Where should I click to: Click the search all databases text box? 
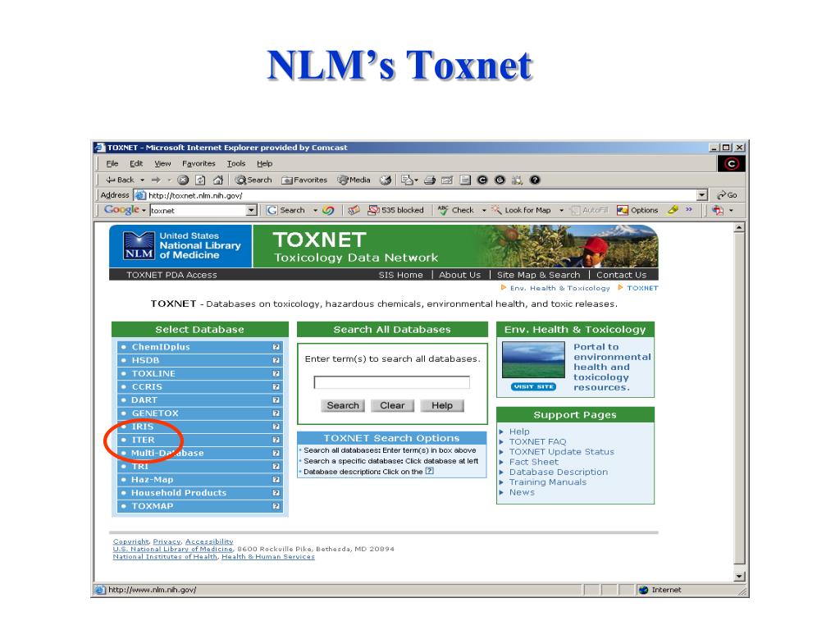(x=391, y=382)
